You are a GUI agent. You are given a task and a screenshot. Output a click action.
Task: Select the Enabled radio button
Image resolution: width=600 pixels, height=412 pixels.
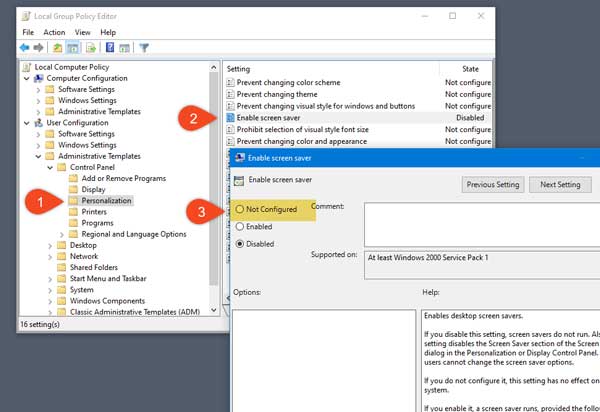coord(240,226)
